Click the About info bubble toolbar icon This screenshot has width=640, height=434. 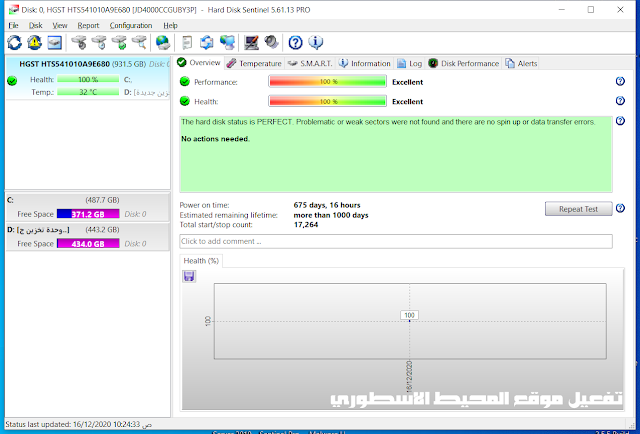(316, 42)
